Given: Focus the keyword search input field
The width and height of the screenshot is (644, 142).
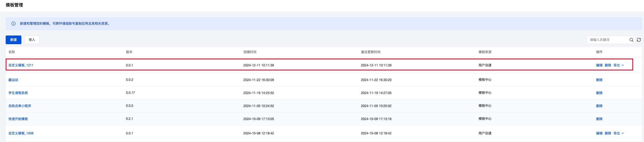Looking at the screenshot, I should (x=608, y=40).
